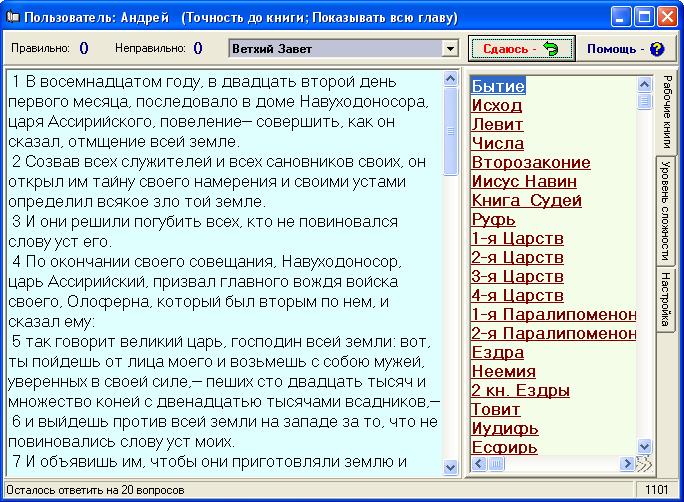
Task: Select 1-я Паралипоменон book
Action: coord(554,314)
